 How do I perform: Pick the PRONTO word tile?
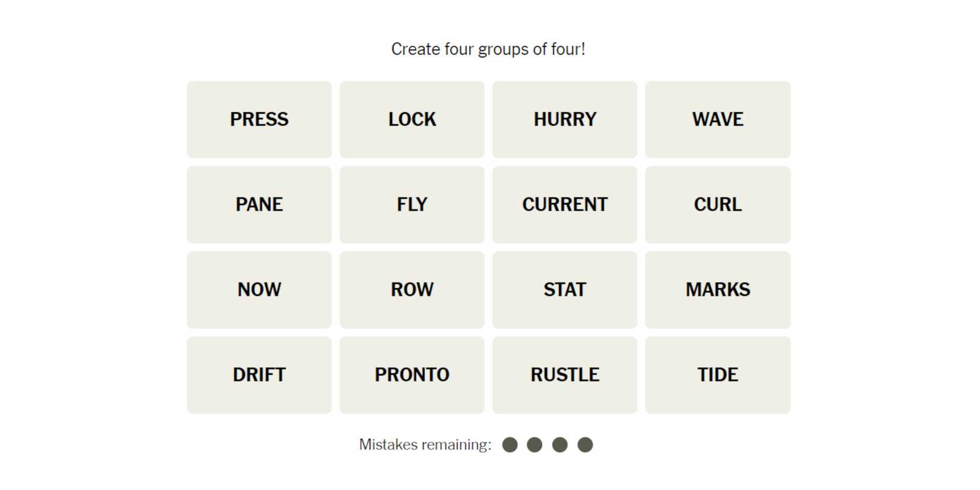point(412,375)
